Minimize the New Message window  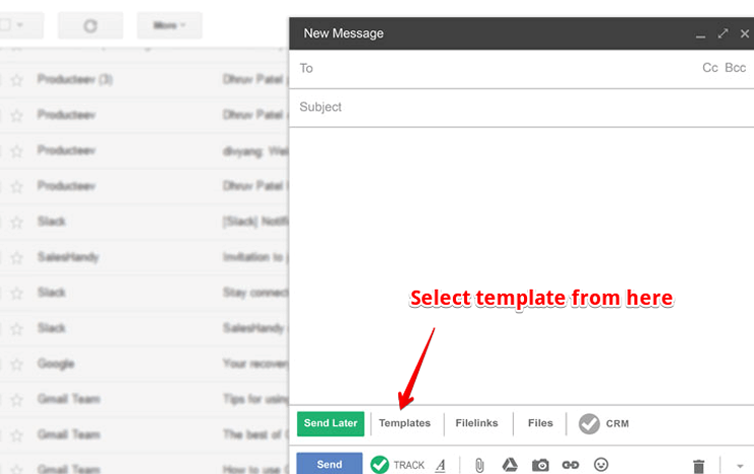(701, 35)
